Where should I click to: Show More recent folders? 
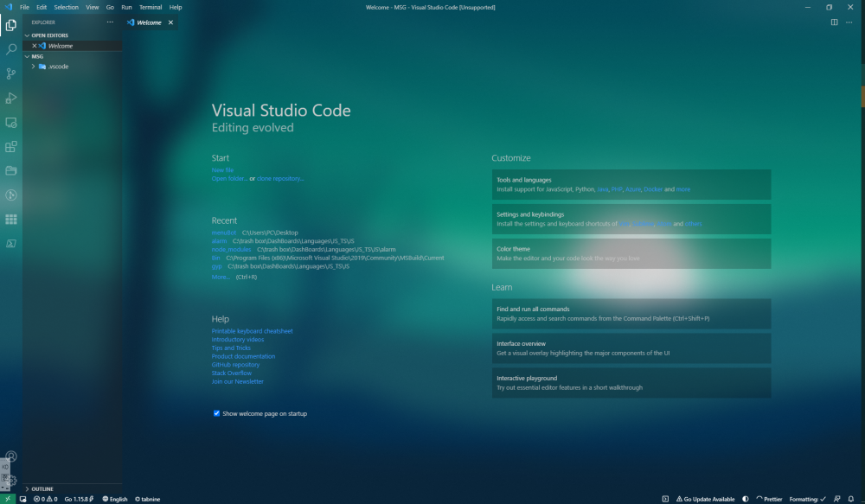click(221, 277)
